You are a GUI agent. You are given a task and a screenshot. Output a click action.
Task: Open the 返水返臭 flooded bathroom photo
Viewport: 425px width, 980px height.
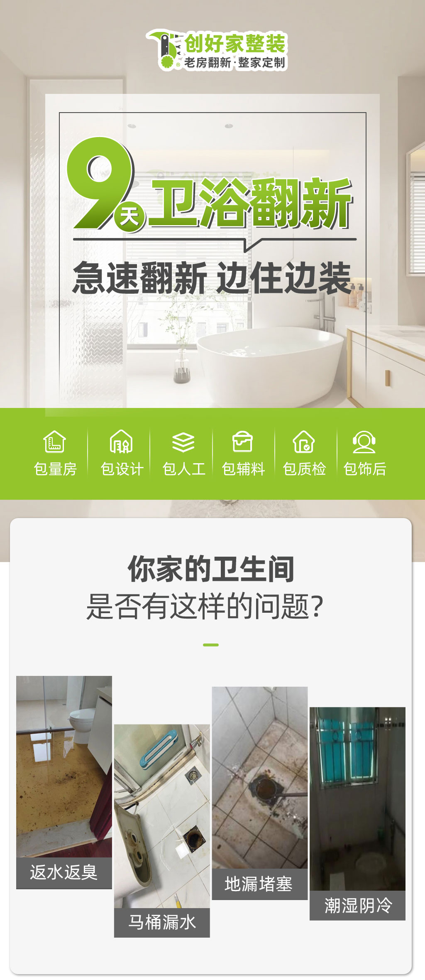pyautogui.click(x=64, y=766)
